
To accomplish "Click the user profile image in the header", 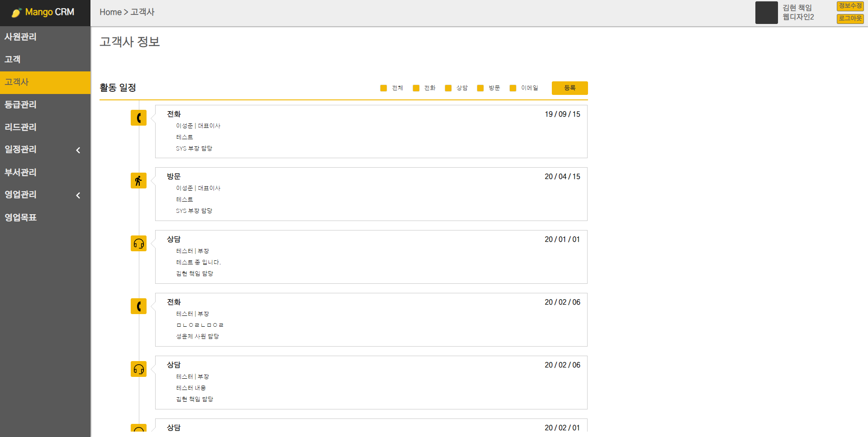I will click(766, 12).
